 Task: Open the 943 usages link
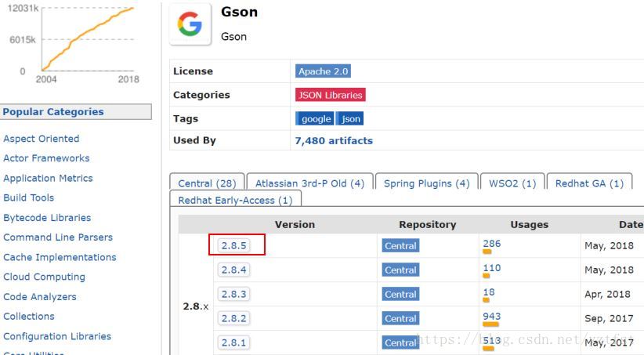point(492,317)
